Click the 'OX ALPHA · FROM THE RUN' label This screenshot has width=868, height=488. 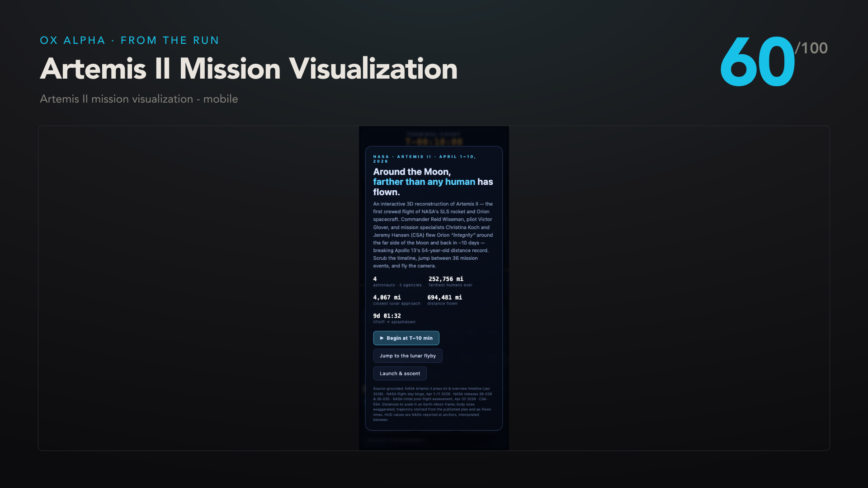click(x=129, y=40)
